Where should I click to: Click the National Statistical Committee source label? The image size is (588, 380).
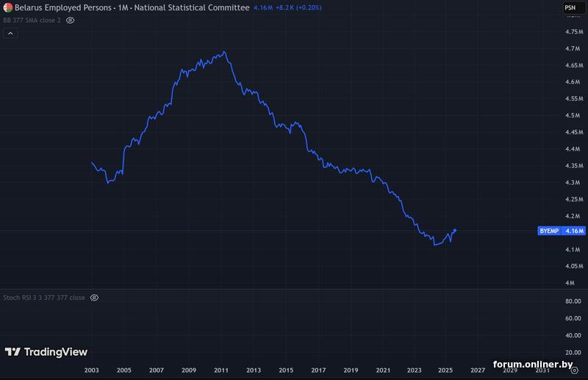click(x=192, y=7)
